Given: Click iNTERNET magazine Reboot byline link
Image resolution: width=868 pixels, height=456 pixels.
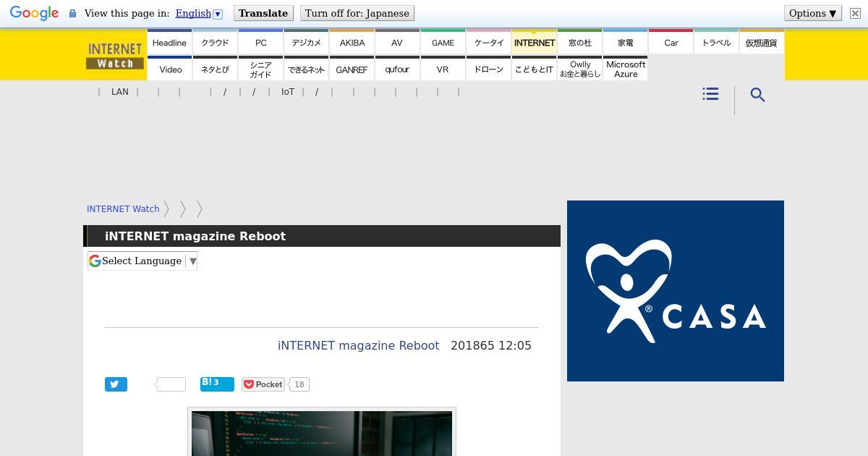Looking at the screenshot, I should [359, 345].
